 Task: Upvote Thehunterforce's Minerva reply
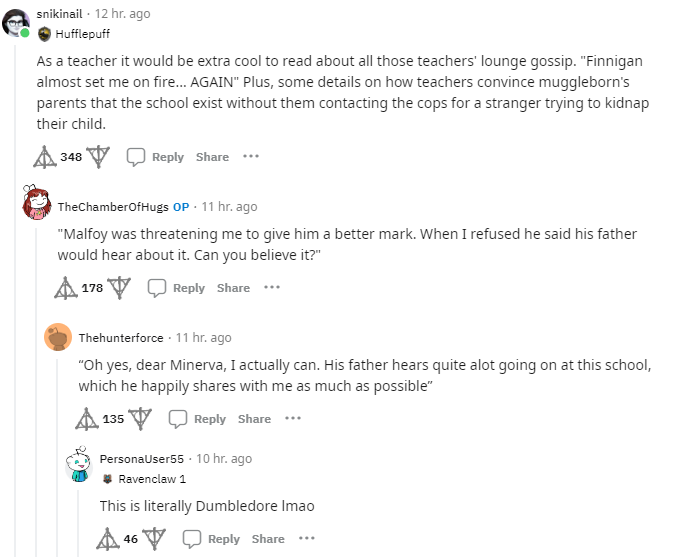(x=87, y=419)
